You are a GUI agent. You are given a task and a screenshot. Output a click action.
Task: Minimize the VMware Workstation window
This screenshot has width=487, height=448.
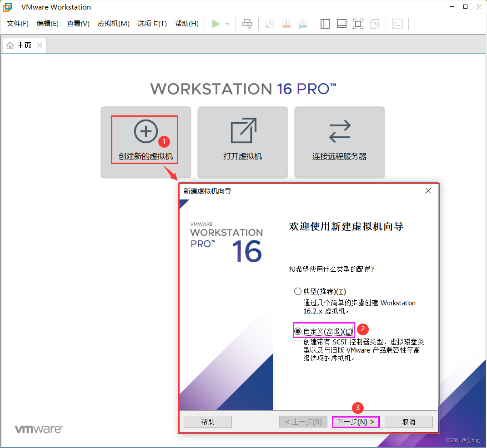[452, 7]
